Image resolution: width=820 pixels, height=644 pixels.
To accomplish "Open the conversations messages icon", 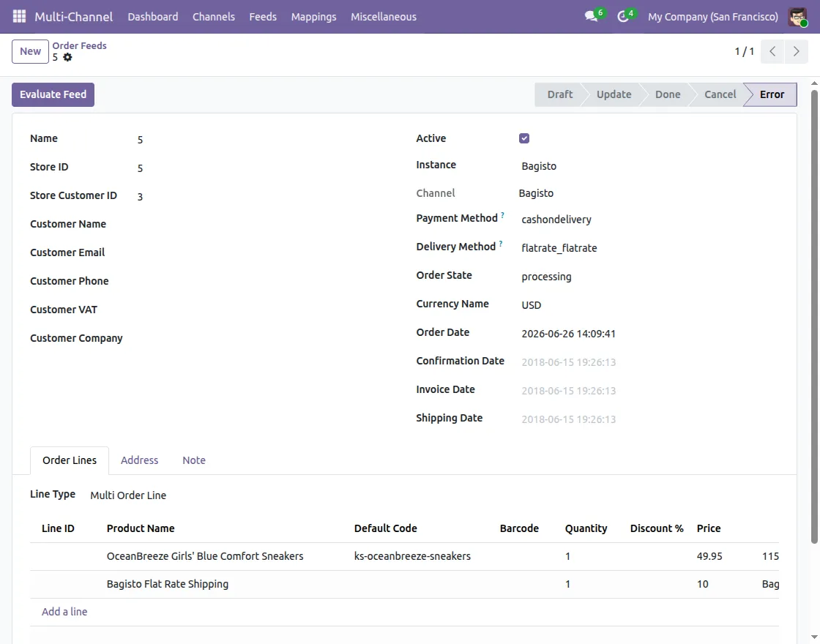I will coord(592,16).
